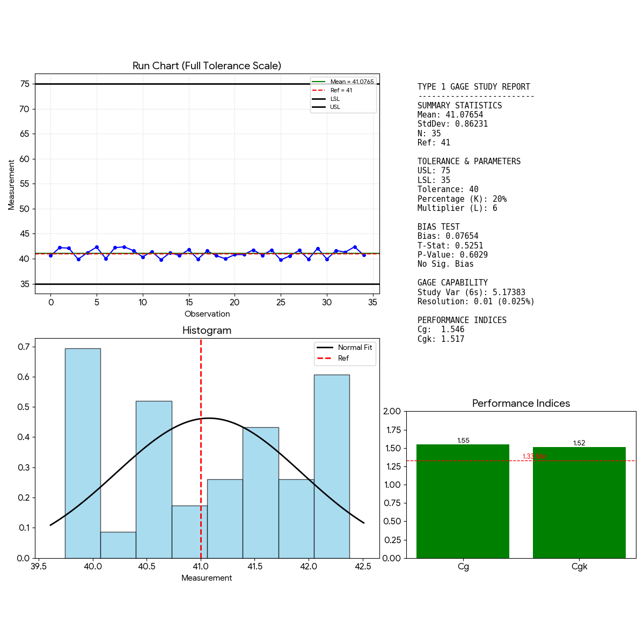Select the leftmost tallest histogram bar

(83, 453)
